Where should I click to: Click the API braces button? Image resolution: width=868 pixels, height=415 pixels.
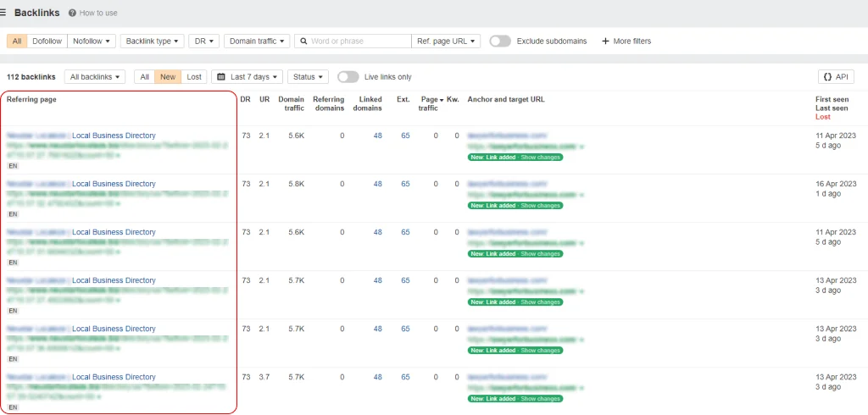pyautogui.click(x=836, y=77)
